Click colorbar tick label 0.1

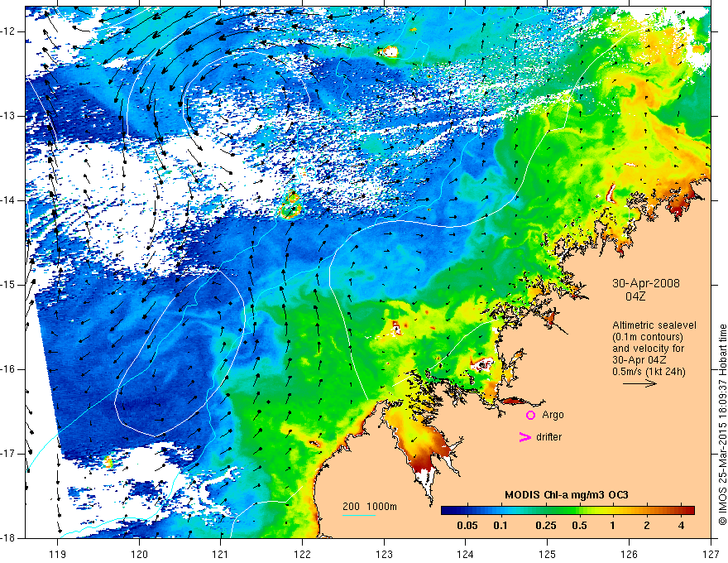500,526
